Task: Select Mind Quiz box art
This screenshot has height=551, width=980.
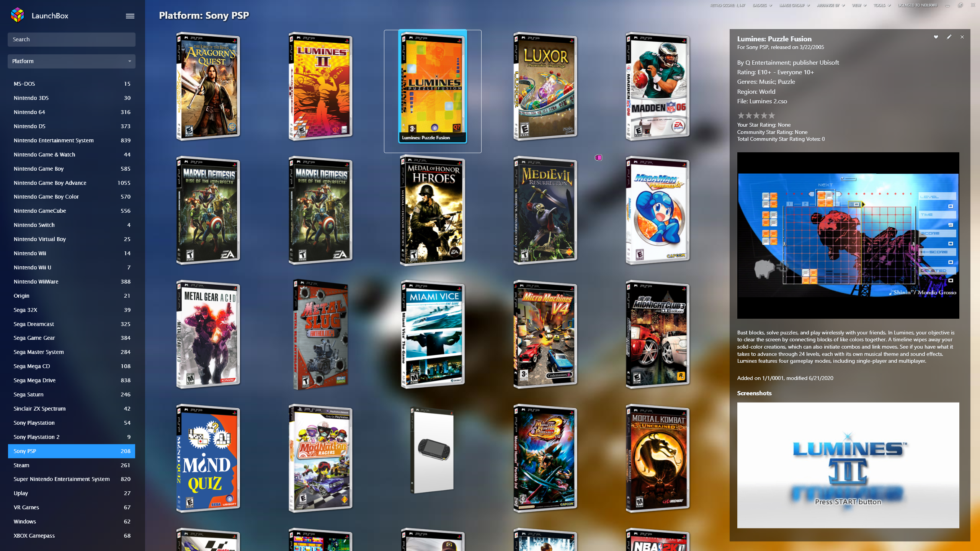Action: click(208, 458)
